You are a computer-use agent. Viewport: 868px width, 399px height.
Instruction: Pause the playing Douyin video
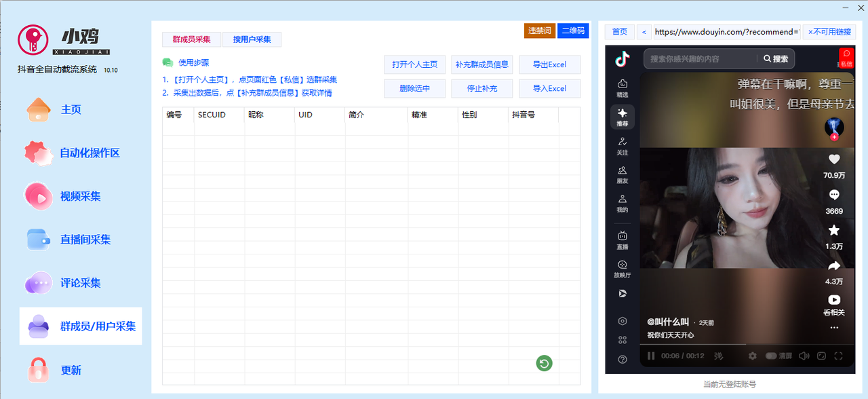pos(651,356)
